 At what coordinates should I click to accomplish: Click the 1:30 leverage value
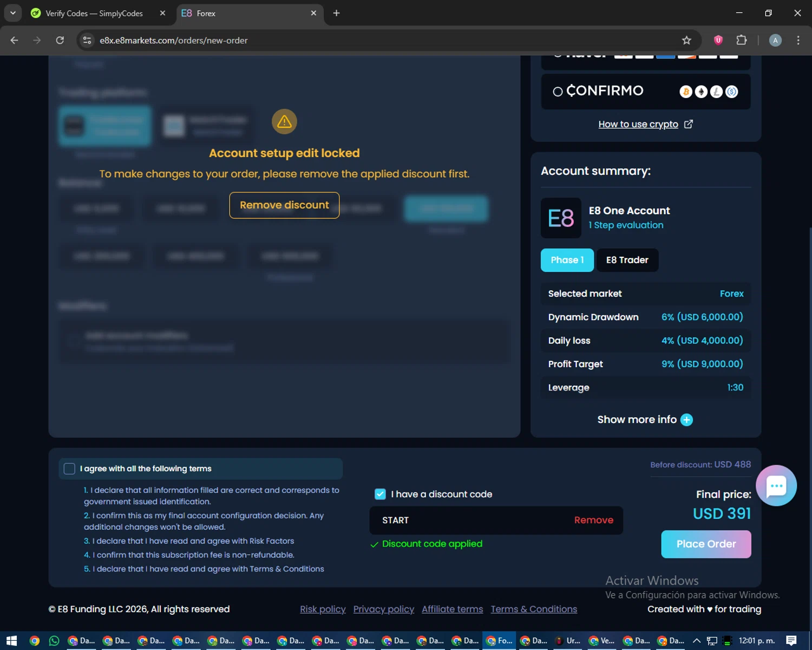[735, 387]
